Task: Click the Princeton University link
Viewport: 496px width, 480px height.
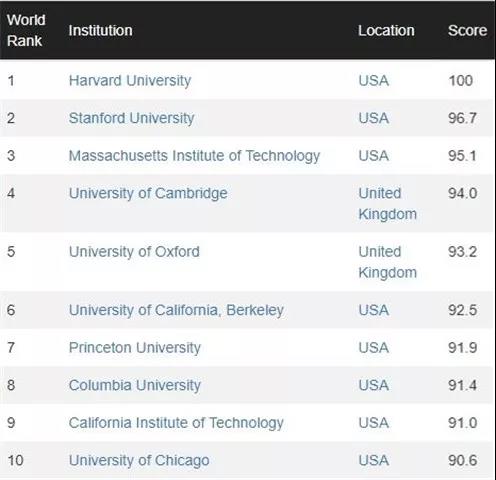Action: pyautogui.click(x=135, y=348)
